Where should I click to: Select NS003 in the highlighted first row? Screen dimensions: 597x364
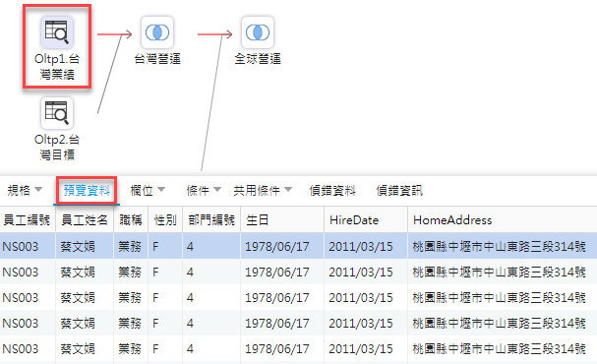(21, 246)
